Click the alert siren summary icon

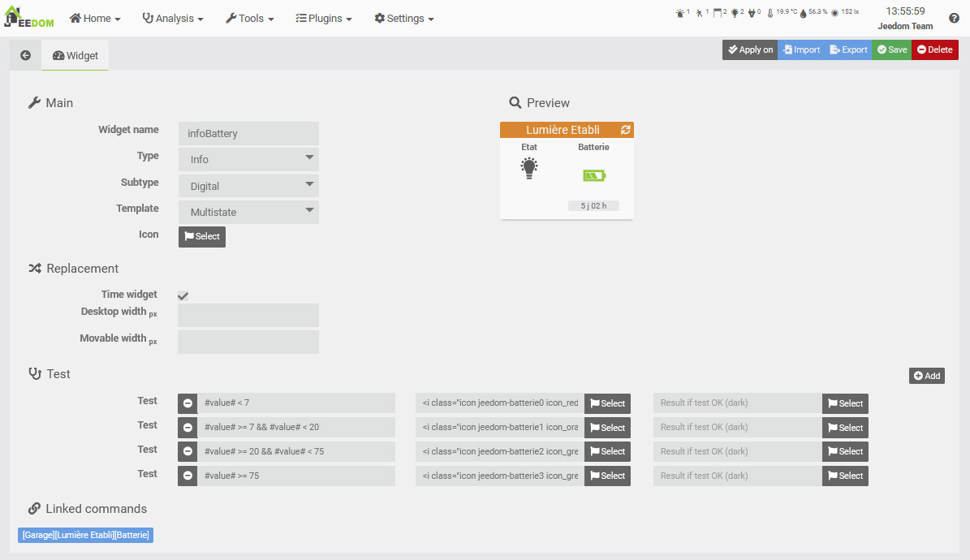680,12
